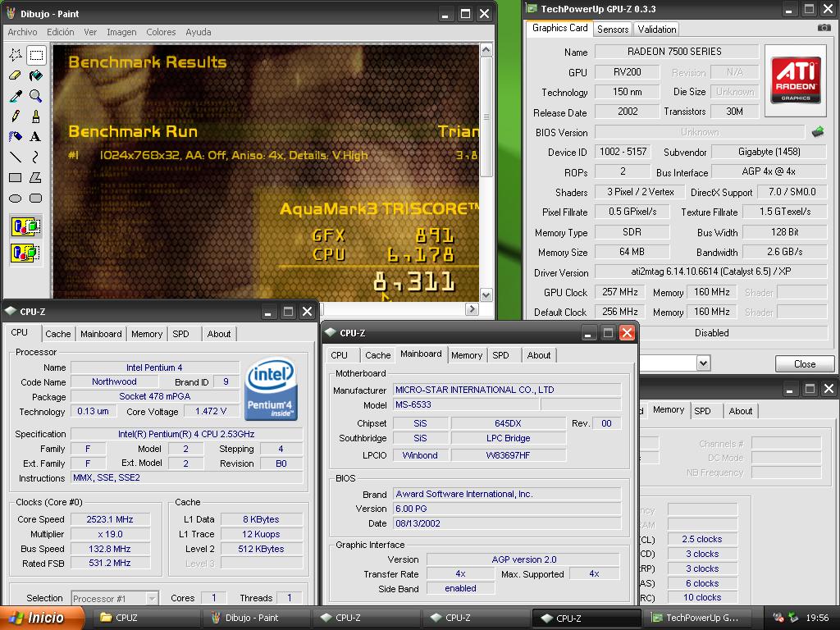Image resolution: width=840 pixels, height=630 pixels.
Task: Switch to the Validation tab in GPU-Z
Action: coord(657,30)
